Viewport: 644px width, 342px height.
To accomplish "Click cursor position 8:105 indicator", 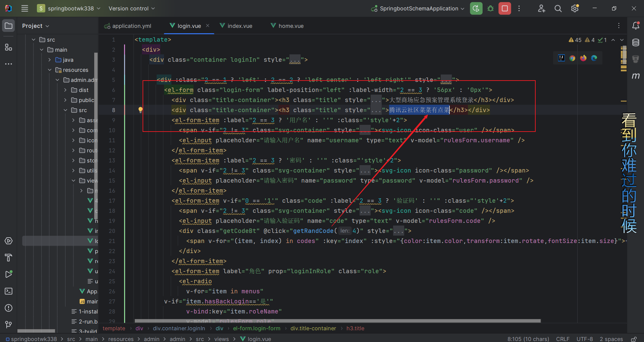I will coord(528,339).
